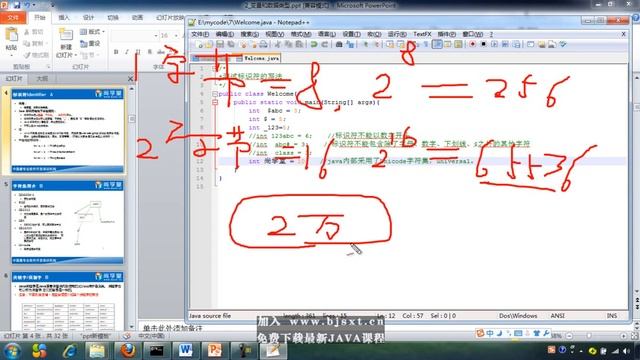
Task: Click the Redo arrow in Notepad++ toolbar
Action: coord(324,44)
